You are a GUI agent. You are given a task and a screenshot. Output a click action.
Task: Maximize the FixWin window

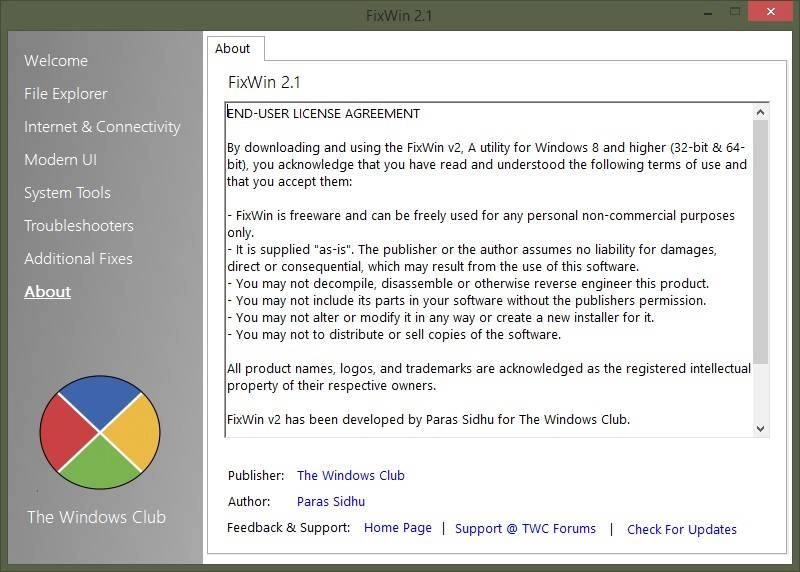[x=735, y=12]
